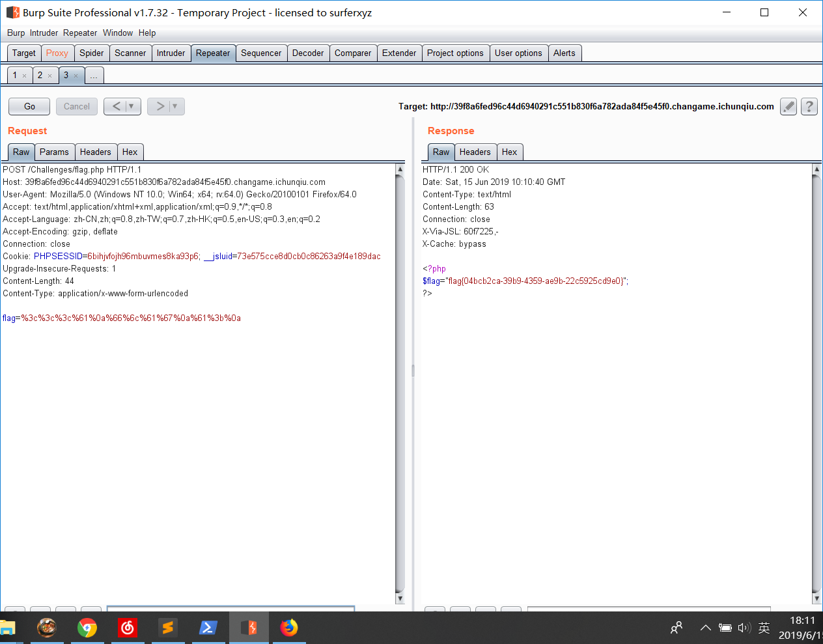Open the Repeater menu in menu bar
This screenshot has height=644, width=823.
(80, 33)
